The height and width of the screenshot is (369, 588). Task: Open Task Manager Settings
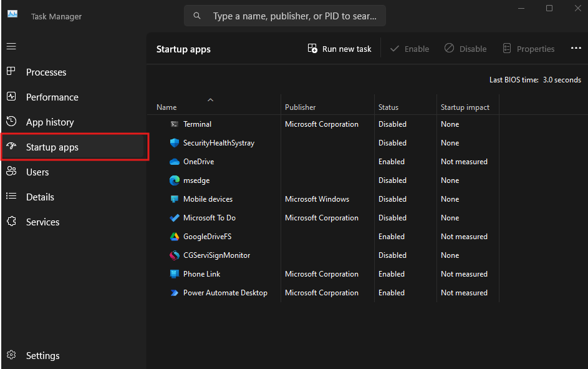(x=42, y=356)
